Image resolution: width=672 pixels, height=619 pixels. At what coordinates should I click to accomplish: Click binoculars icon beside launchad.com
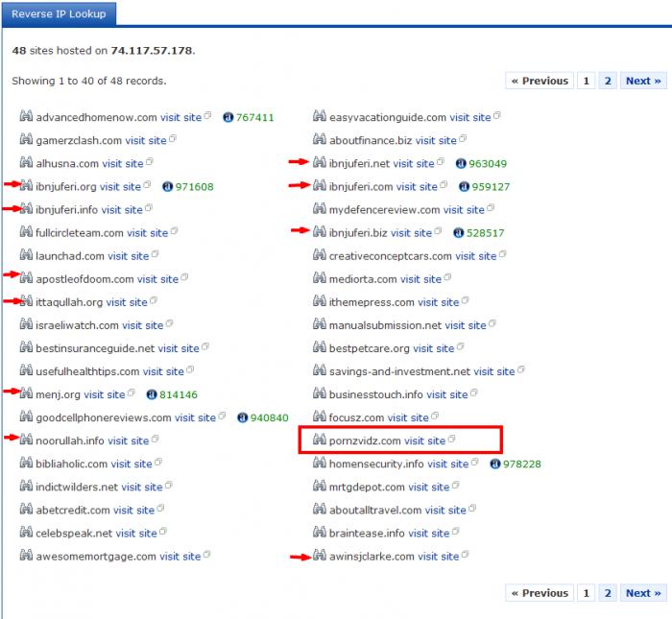[x=26, y=254]
